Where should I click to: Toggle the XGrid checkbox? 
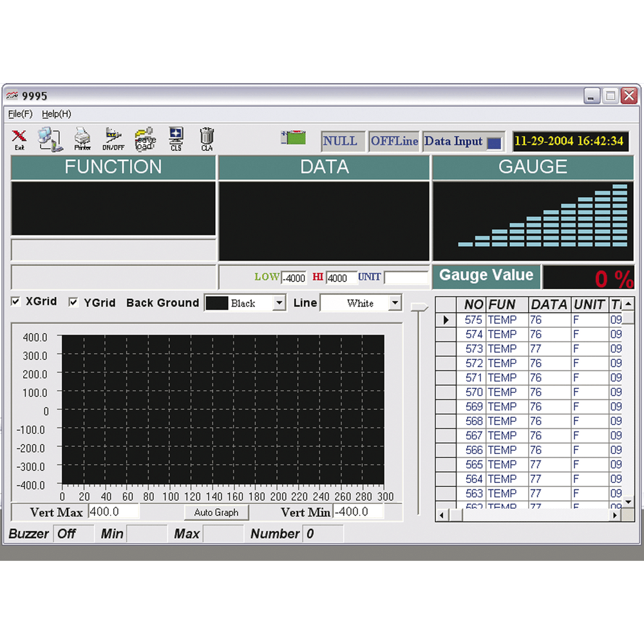[15, 301]
